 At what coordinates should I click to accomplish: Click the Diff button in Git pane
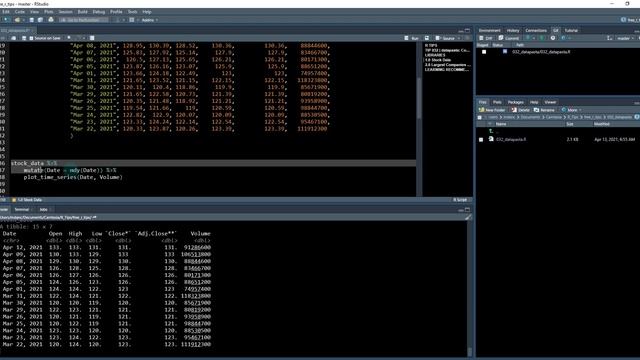point(485,38)
